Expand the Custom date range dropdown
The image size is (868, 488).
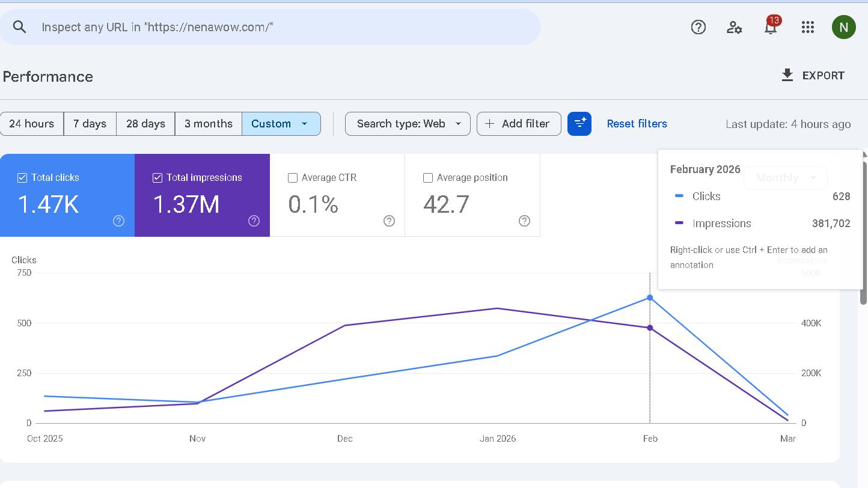281,124
